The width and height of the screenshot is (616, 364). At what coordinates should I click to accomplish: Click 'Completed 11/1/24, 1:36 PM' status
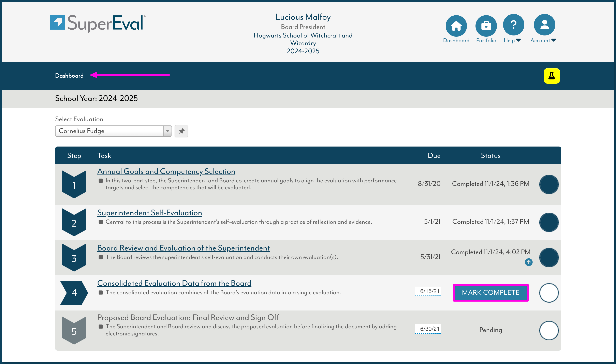tap(490, 184)
